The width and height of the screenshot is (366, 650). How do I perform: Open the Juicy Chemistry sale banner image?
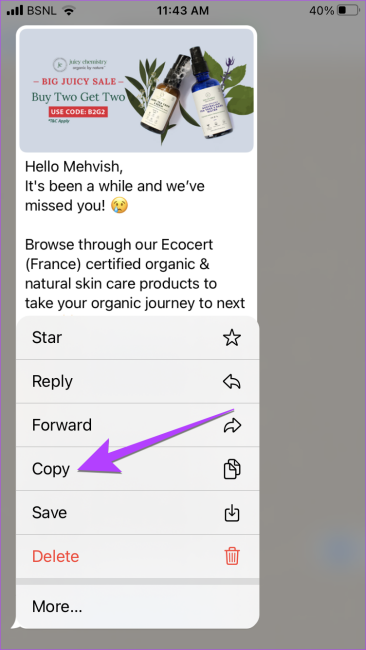(136, 90)
